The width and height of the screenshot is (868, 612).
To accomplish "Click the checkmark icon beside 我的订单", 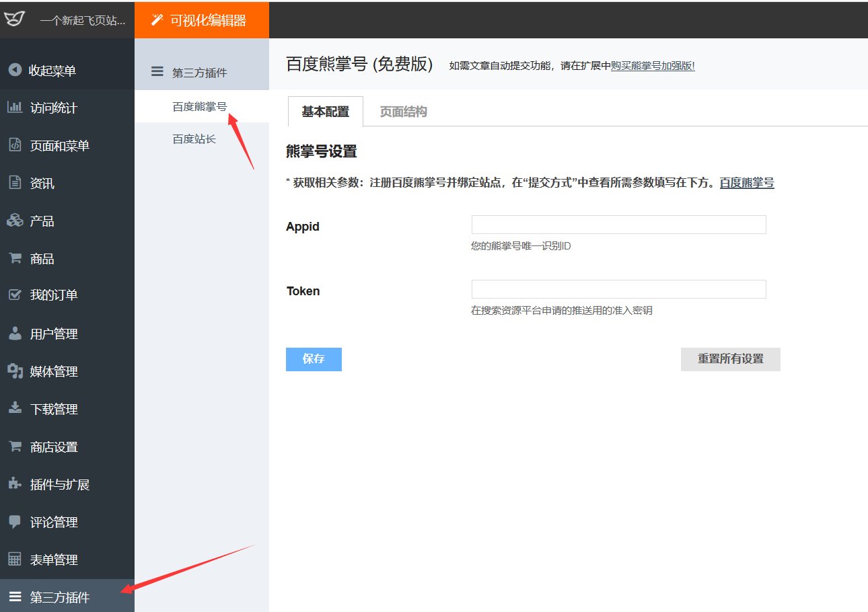I will point(14,295).
